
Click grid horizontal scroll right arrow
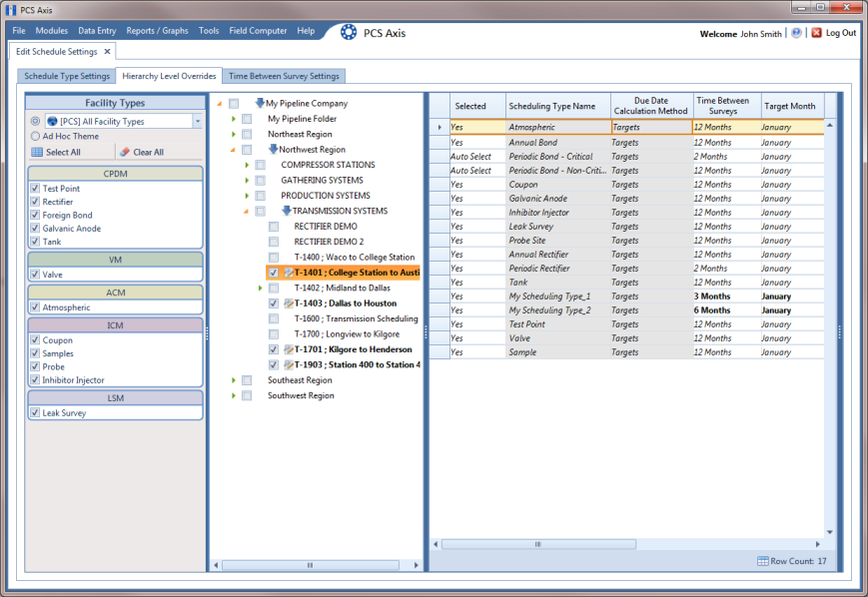pyautogui.click(x=818, y=544)
